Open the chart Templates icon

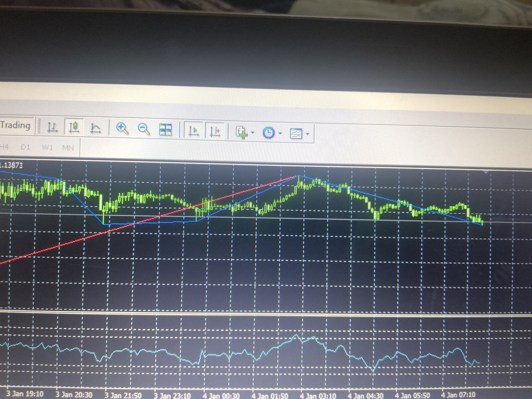coord(296,133)
